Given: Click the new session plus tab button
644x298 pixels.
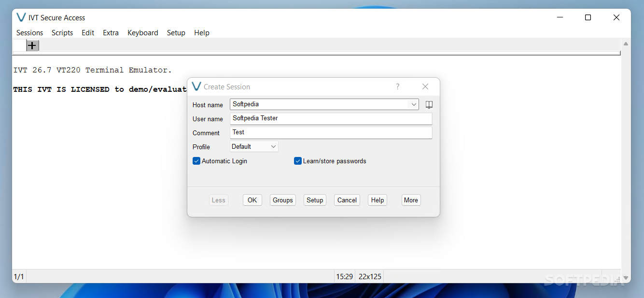Looking at the screenshot, I should coord(32,46).
